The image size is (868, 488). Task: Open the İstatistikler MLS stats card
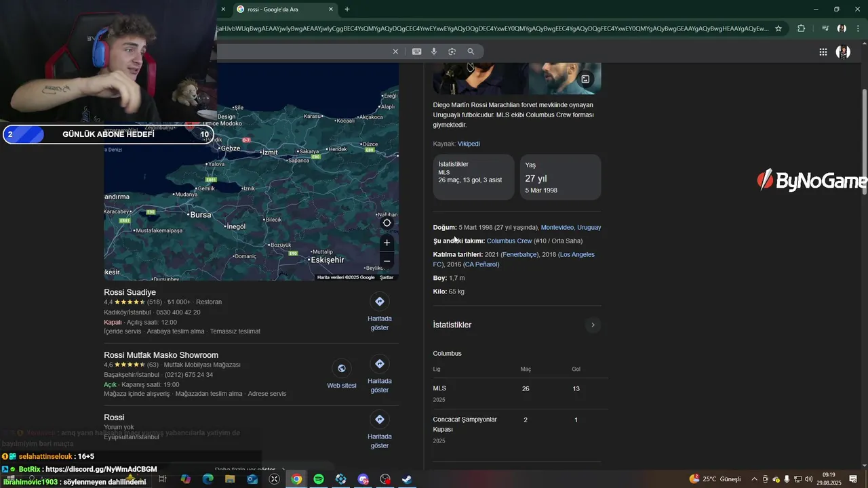[x=473, y=177]
